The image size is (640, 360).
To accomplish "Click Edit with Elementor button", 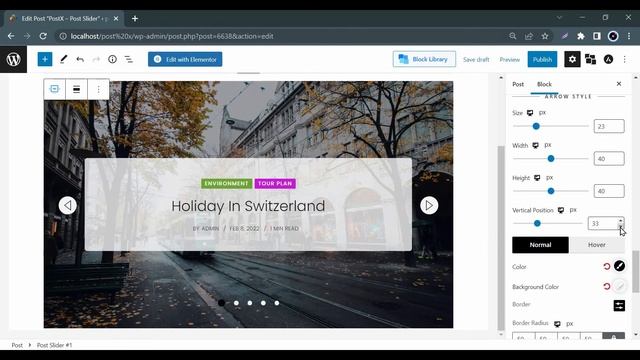I will point(185,59).
